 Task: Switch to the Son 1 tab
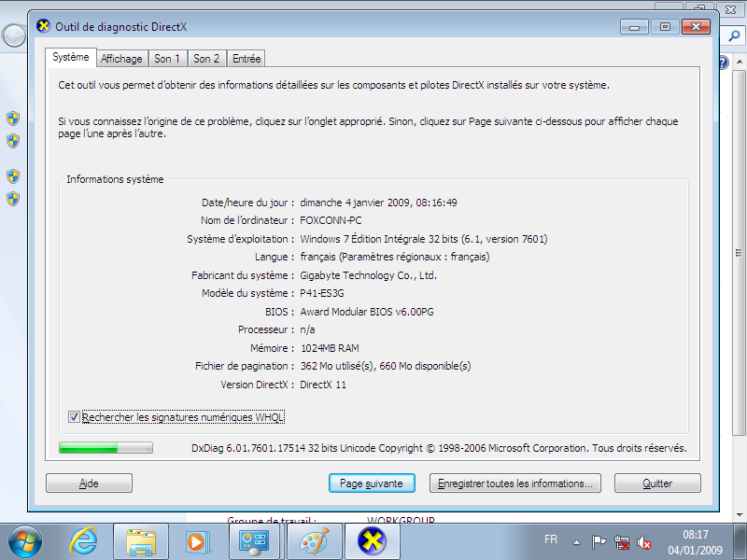(167, 59)
